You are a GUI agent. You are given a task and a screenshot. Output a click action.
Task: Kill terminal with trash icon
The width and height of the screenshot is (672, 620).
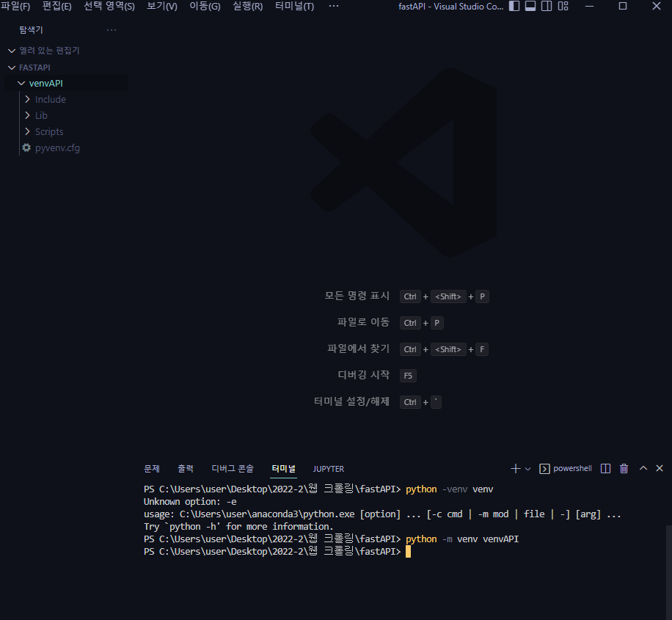(624, 469)
